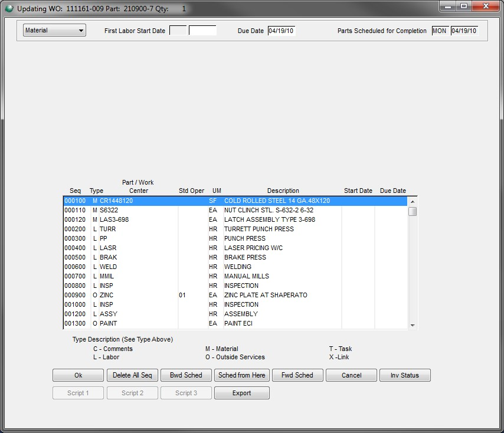Cancel the work order update
The height and width of the screenshot is (433, 504).
coord(351,375)
